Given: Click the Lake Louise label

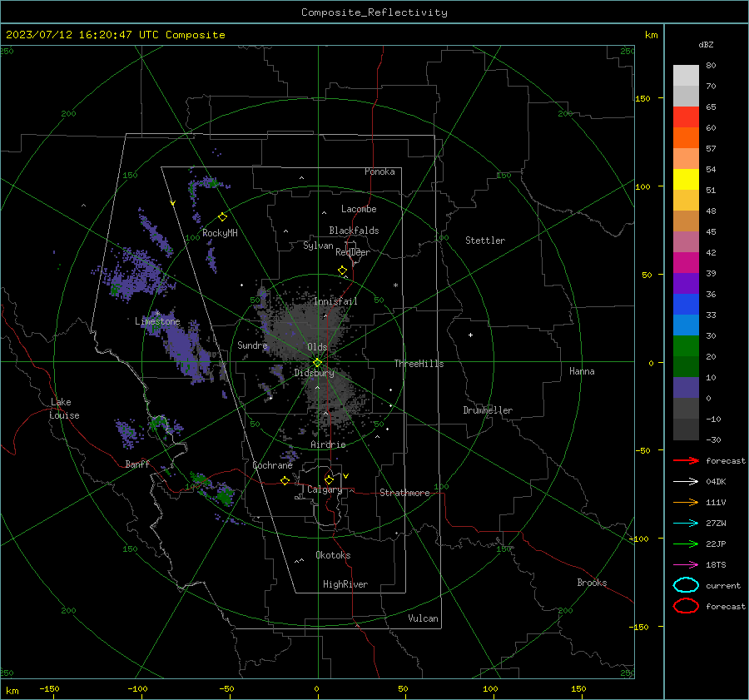Looking at the screenshot, I should pyautogui.click(x=64, y=409).
